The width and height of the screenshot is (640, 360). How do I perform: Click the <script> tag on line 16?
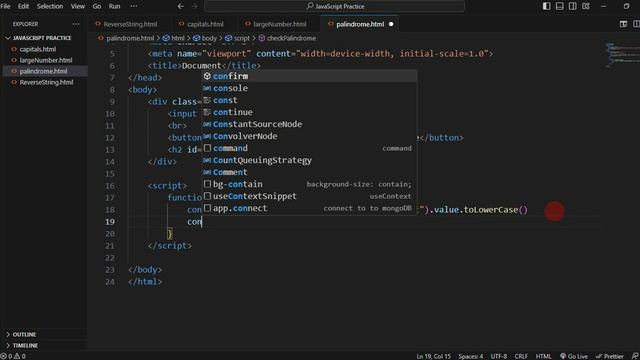[x=167, y=186]
